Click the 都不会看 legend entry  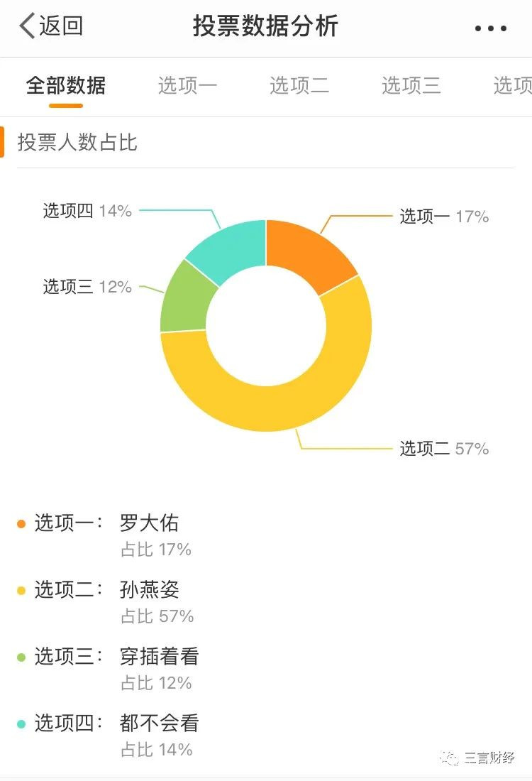(159, 723)
